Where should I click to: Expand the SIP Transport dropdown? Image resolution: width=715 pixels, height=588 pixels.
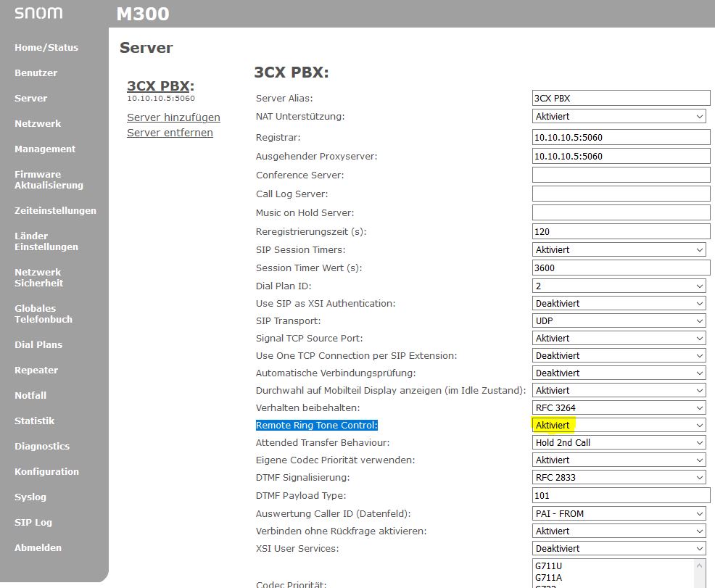pos(619,320)
